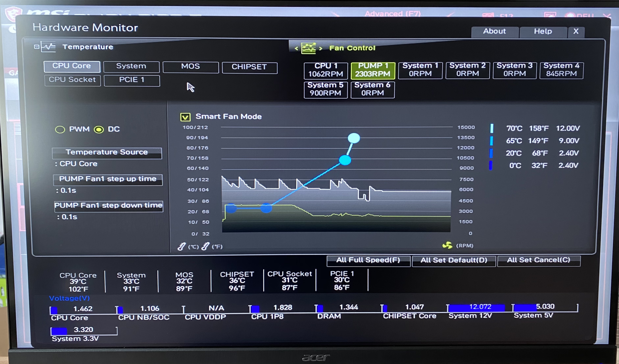The width and height of the screenshot is (619, 364).
Task: Toggle the Smart Fan Mode checkbox
Action: tap(185, 117)
